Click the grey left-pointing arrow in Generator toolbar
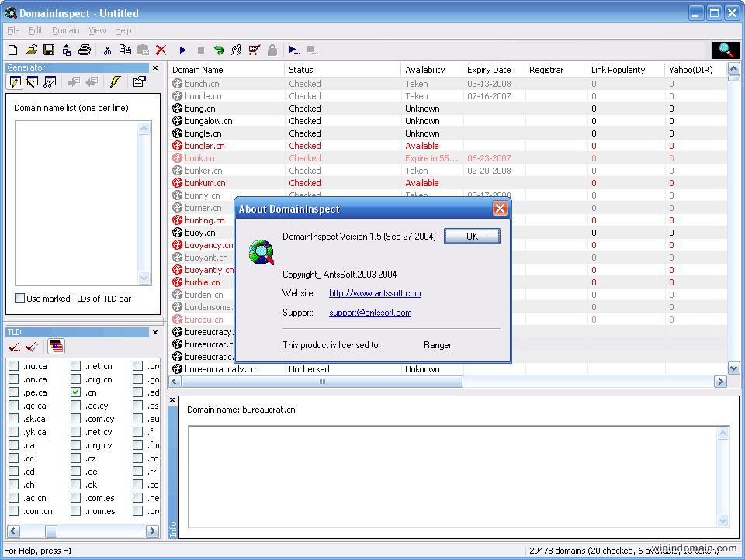The height and width of the screenshot is (560, 745). pyautogui.click(x=92, y=81)
